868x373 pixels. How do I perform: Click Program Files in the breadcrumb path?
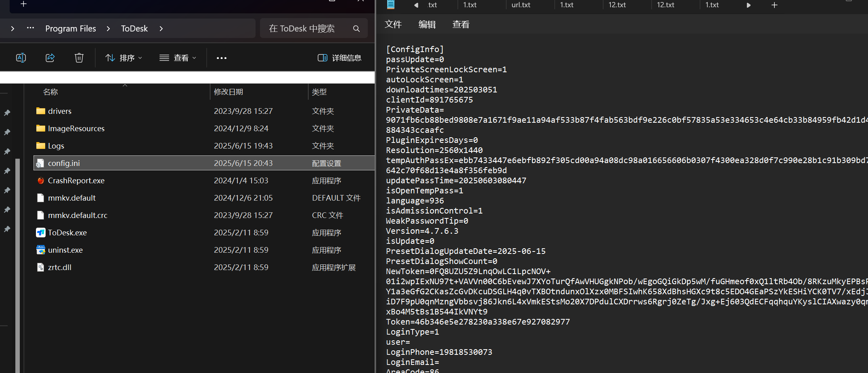(71, 29)
